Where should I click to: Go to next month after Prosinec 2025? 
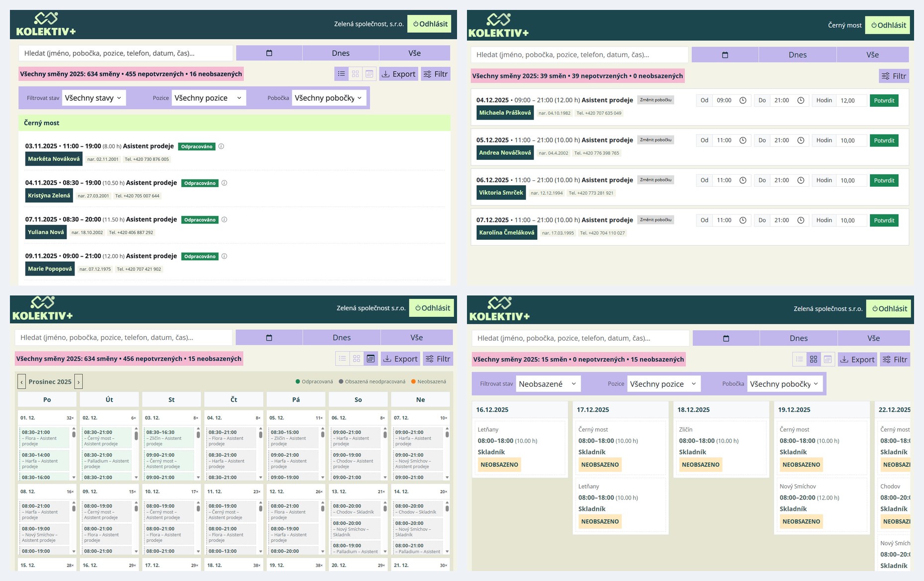78,382
